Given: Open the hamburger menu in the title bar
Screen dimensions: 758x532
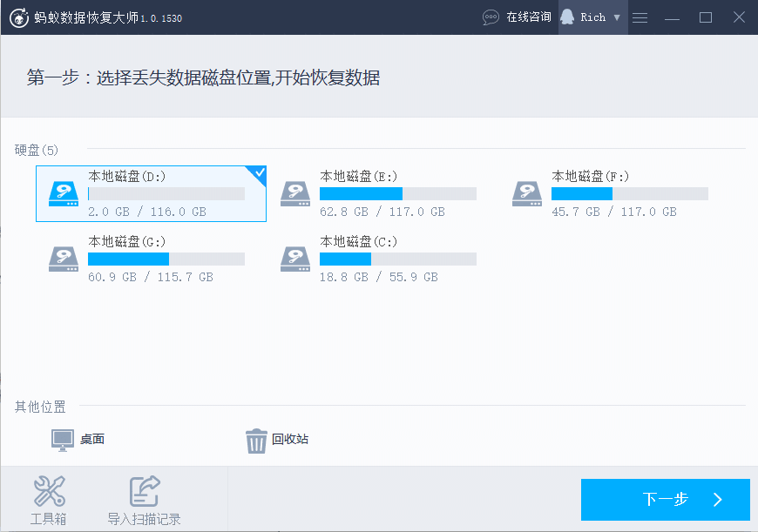Looking at the screenshot, I should (x=640, y=17).
